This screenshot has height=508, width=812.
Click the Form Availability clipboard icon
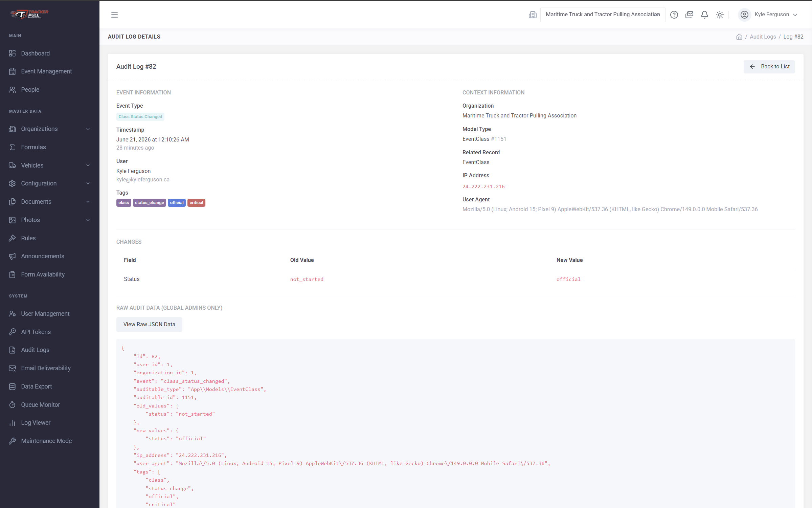coord(12,274)
